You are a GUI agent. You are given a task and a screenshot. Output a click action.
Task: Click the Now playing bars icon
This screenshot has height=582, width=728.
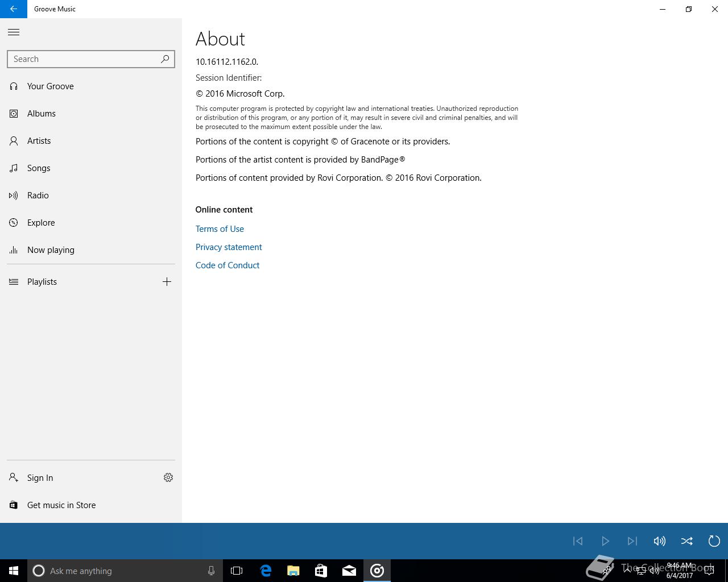pyautogui.click(x=14, y=250)
